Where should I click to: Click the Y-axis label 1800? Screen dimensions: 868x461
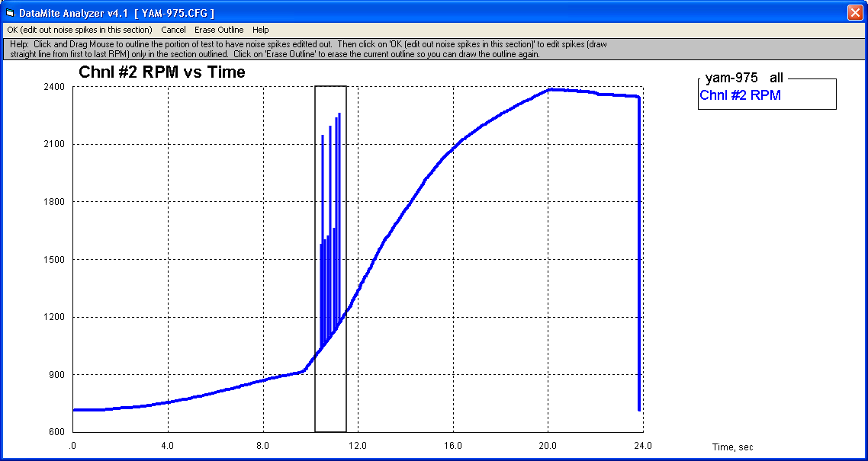(54, 202)
